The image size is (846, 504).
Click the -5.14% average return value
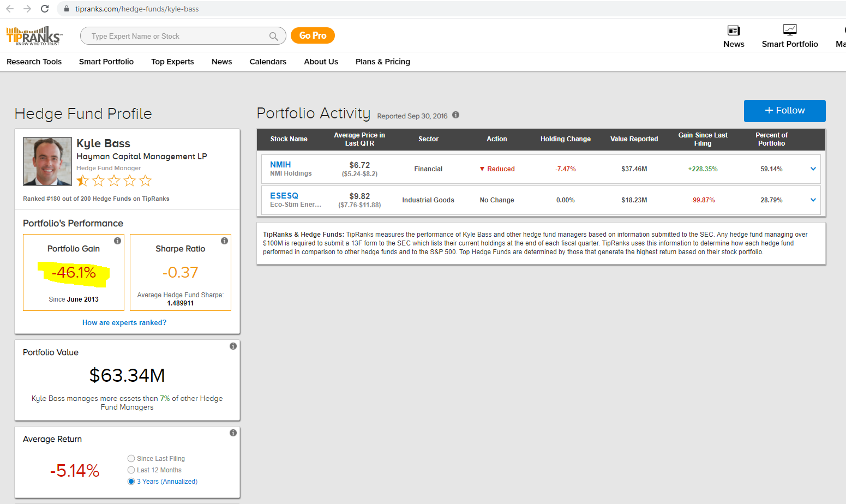point(75,471)
